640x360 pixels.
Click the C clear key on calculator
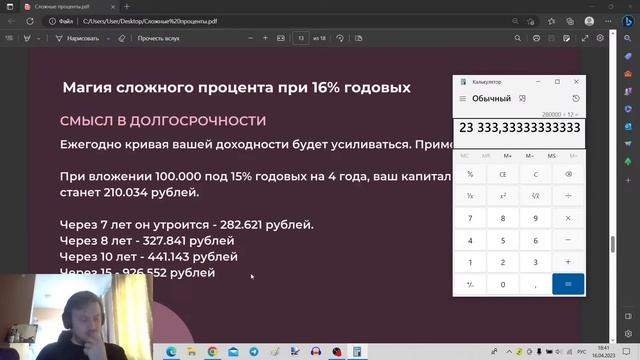pos(536,174)
